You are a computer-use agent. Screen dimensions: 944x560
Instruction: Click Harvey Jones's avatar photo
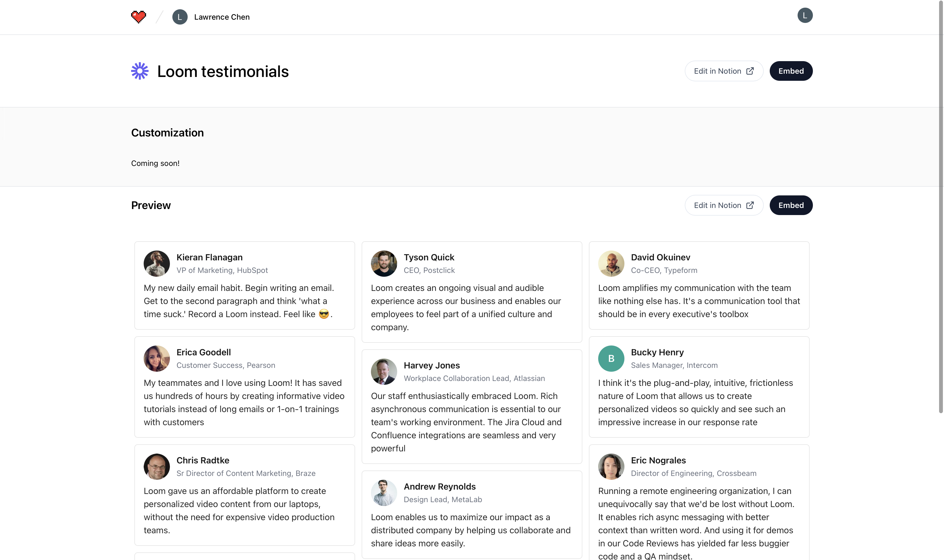(x=384, y=372)
